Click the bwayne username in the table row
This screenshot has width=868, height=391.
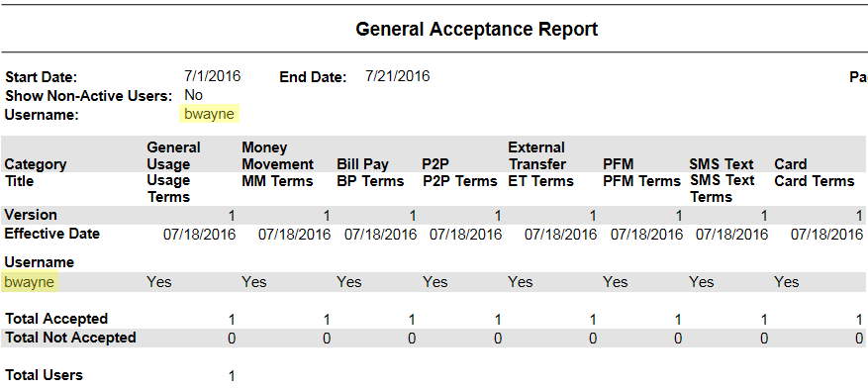click(x=30, y=282)
